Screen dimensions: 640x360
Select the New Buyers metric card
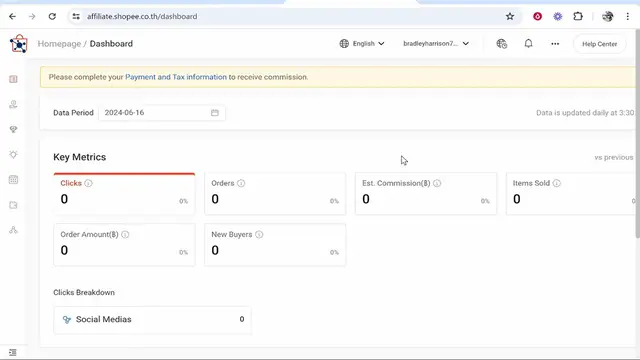275,245
